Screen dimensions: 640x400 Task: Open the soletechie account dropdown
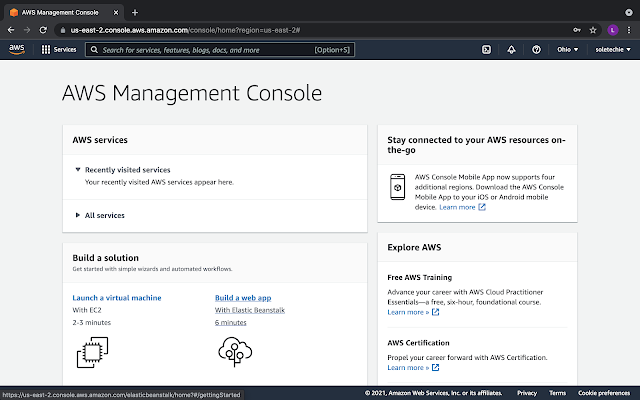[613, 49]
